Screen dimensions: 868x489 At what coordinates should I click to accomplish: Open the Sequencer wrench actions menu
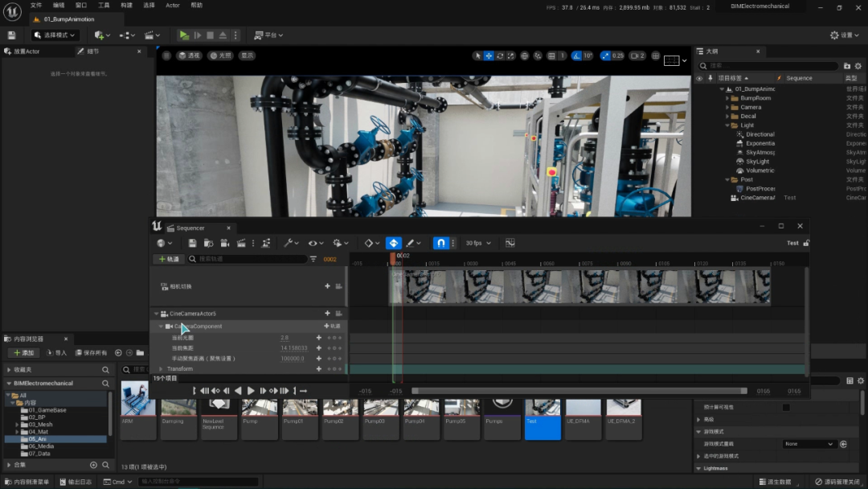(290, 243)
